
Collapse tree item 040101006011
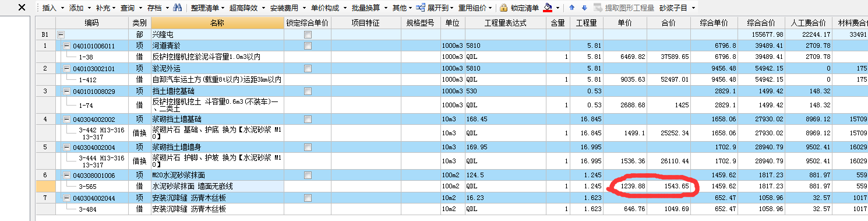point(66,46)
